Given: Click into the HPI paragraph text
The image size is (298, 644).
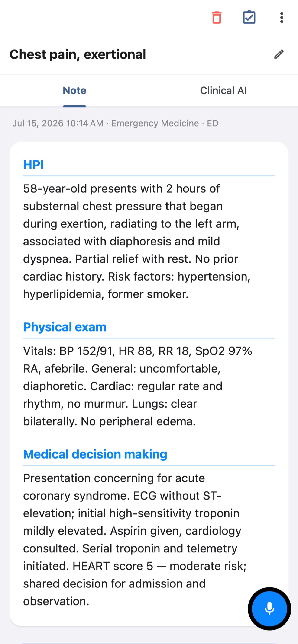Looking at the screenshot, I should [137, 241].
